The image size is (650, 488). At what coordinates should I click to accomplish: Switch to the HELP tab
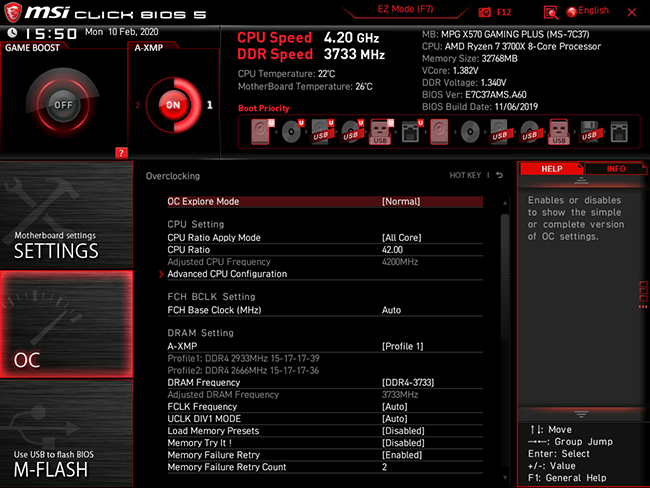pyautogui.click(x=551, y=169)
